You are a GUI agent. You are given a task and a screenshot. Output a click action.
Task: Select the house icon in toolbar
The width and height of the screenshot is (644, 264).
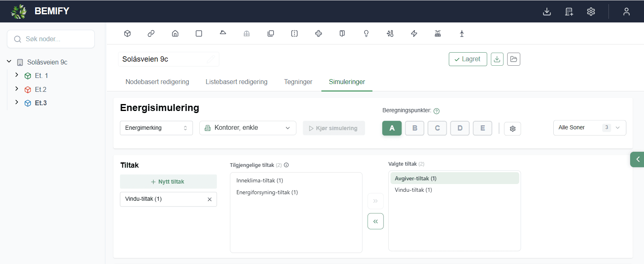(x=175, y=33)
